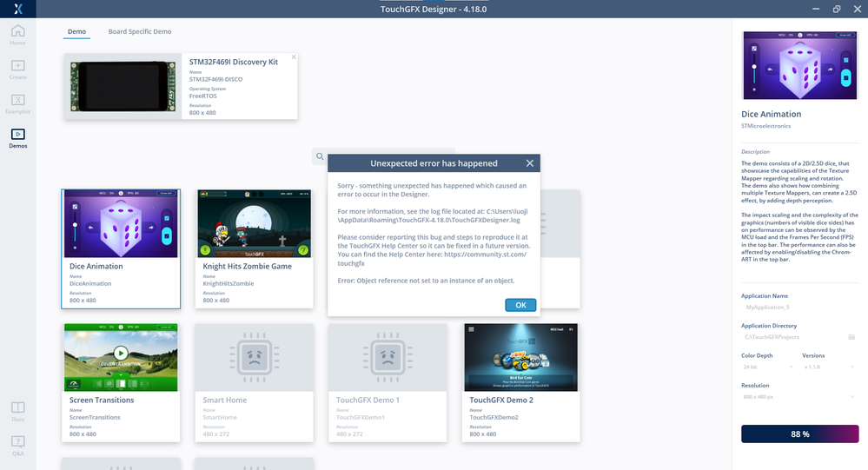Click the search magnifier icon
This screenshot has height=470, width=868.
[x=320, y=156]
